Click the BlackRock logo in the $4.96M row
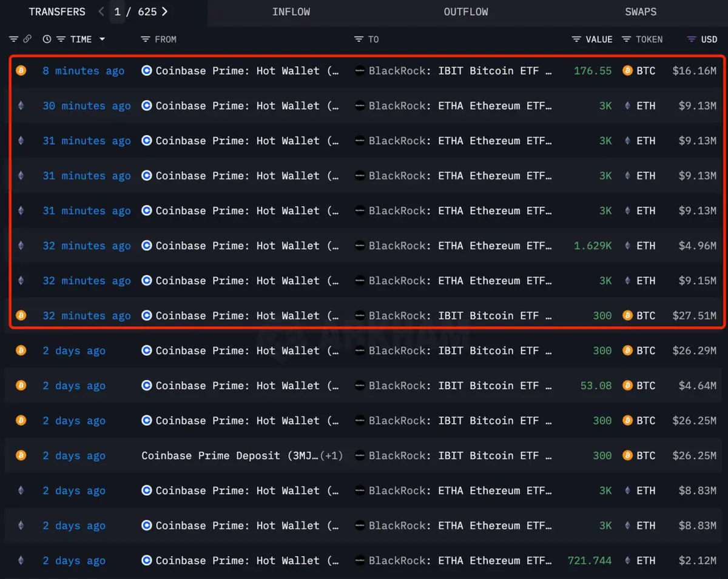This screenshot has width=728, height=579. point(360,246)
